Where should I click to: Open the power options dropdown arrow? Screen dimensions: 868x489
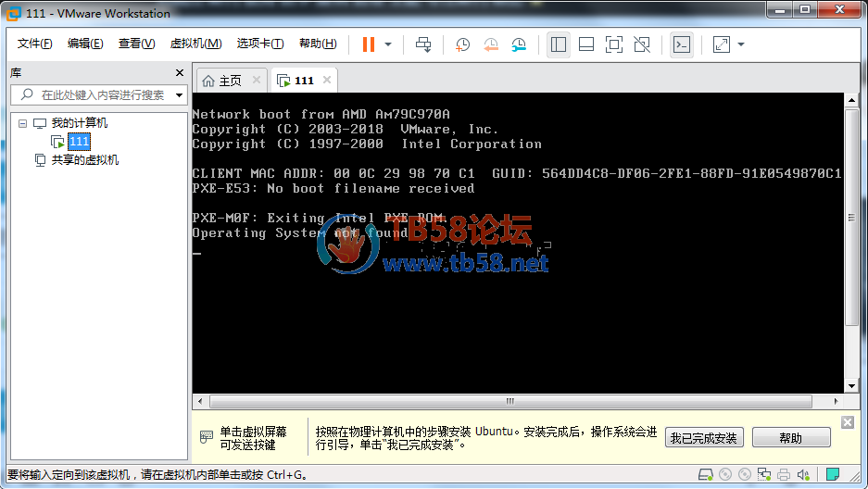pos(388,44)
